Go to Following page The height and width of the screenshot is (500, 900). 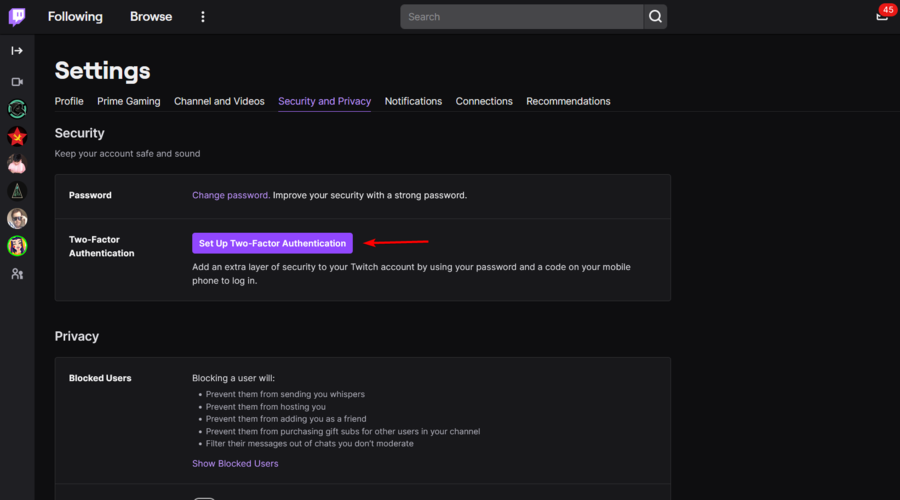(75, 17)
